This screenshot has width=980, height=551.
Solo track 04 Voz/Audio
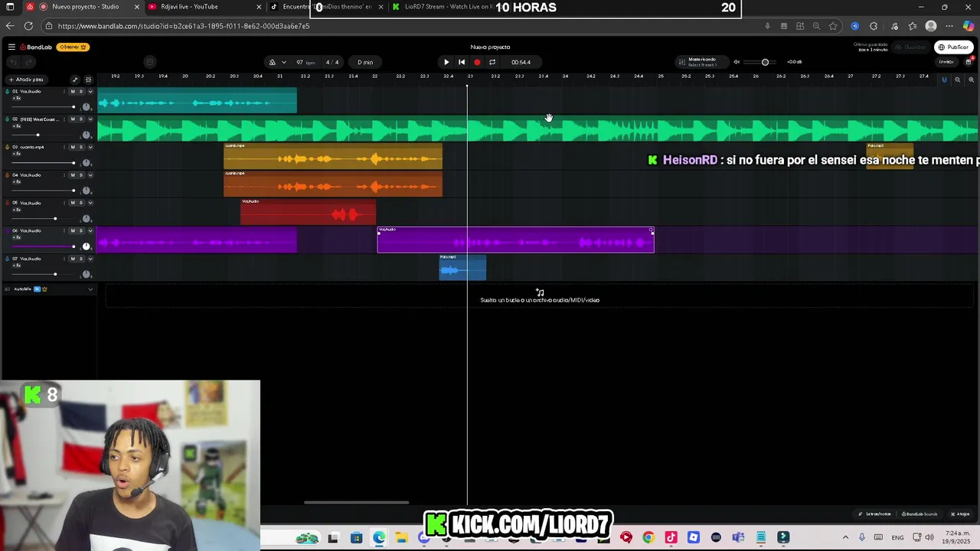[81, 175]
